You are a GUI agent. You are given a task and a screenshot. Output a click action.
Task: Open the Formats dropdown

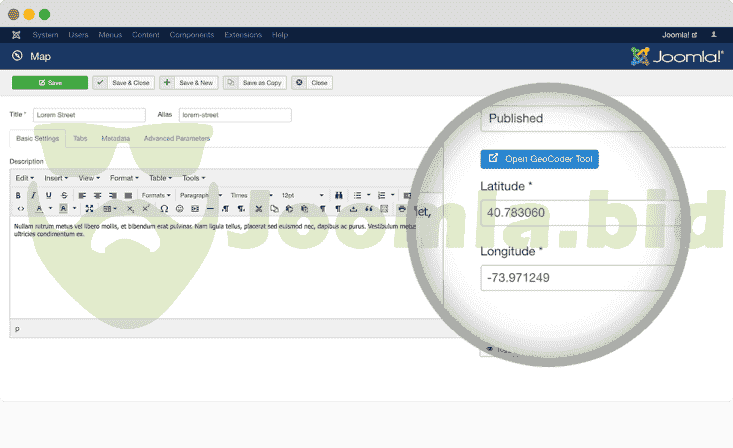(155, 195)
